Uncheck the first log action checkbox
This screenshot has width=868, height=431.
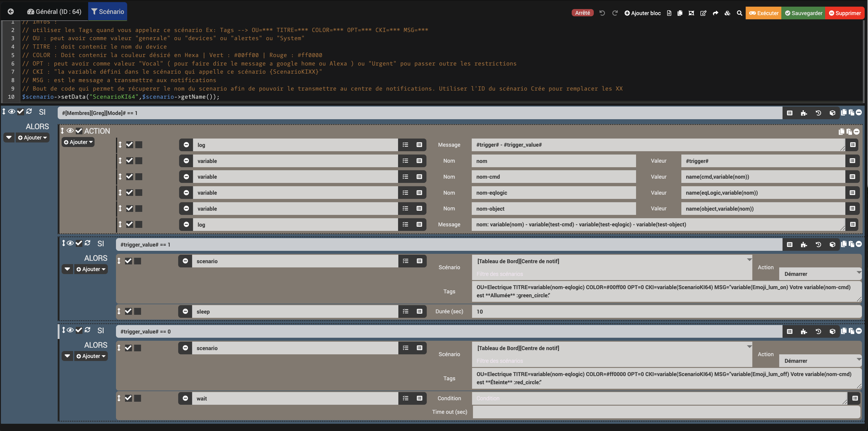[x=129, y=145]
